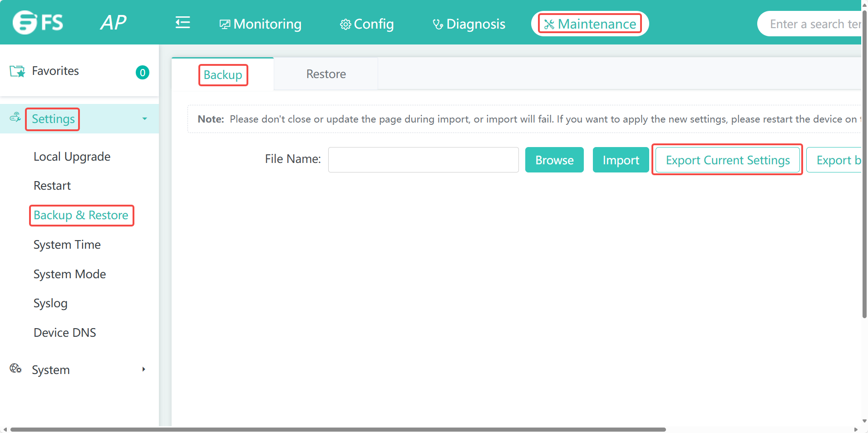Click the System gear icon in sidebar

[15, 369]
